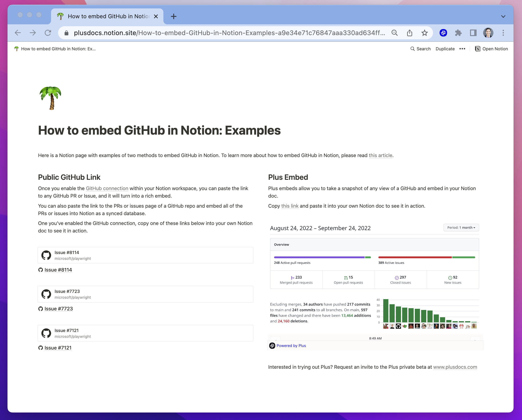Open the Extensions puzzle icon
The height and width of the screenshot is (420, 522).
[x=458, y=33]
